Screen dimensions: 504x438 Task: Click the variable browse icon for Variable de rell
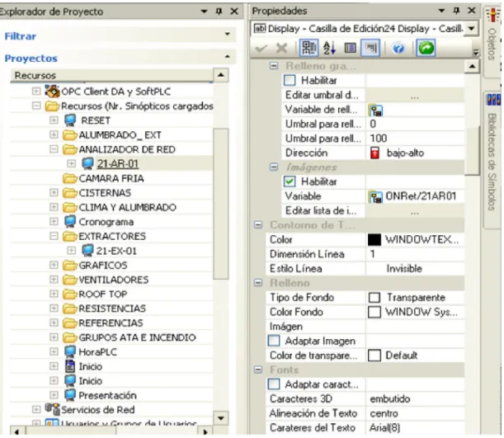point(375,111)
